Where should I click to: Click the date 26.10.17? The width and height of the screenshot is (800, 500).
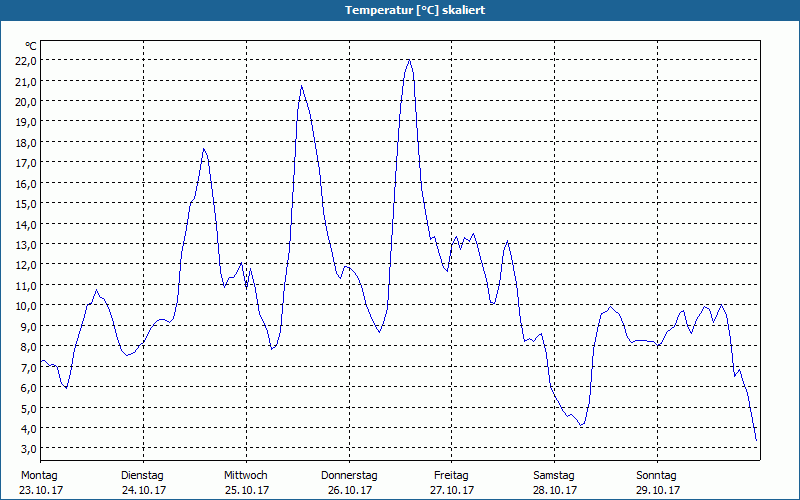350,490
